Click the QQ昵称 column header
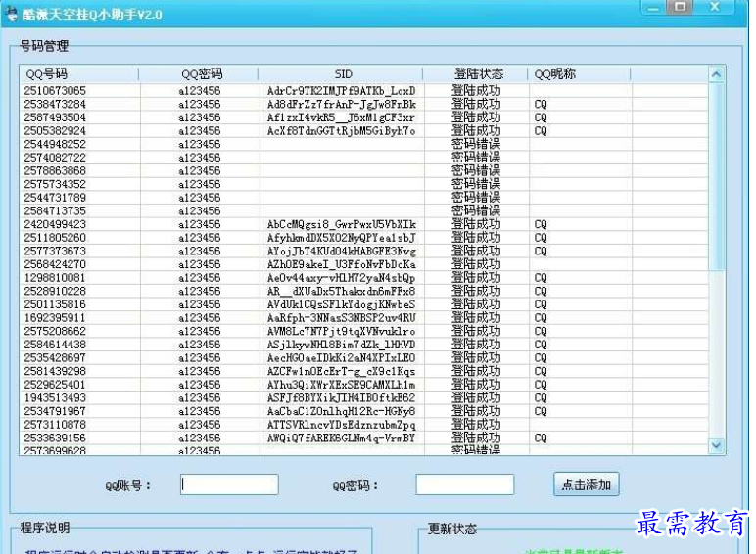The width and height of the screenshot is (756, 554). (579, 73)
